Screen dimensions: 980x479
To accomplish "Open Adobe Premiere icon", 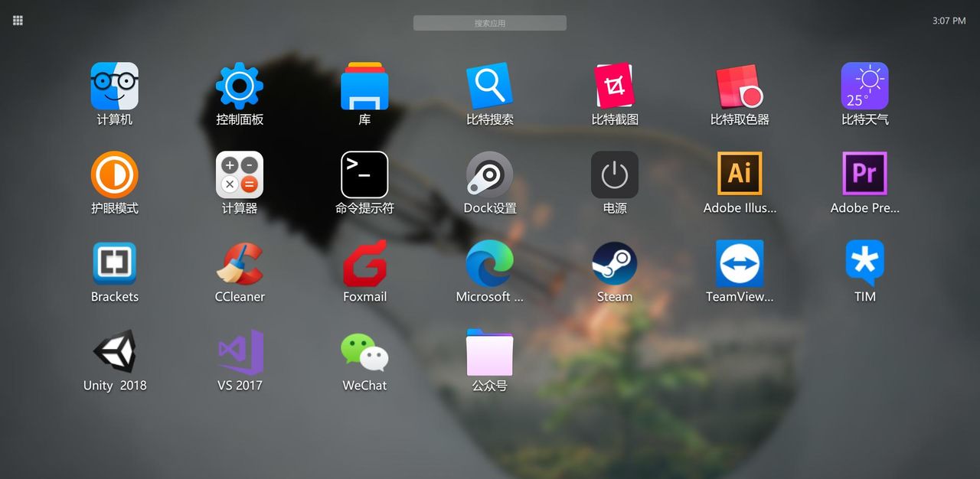I will click(865, 174).
